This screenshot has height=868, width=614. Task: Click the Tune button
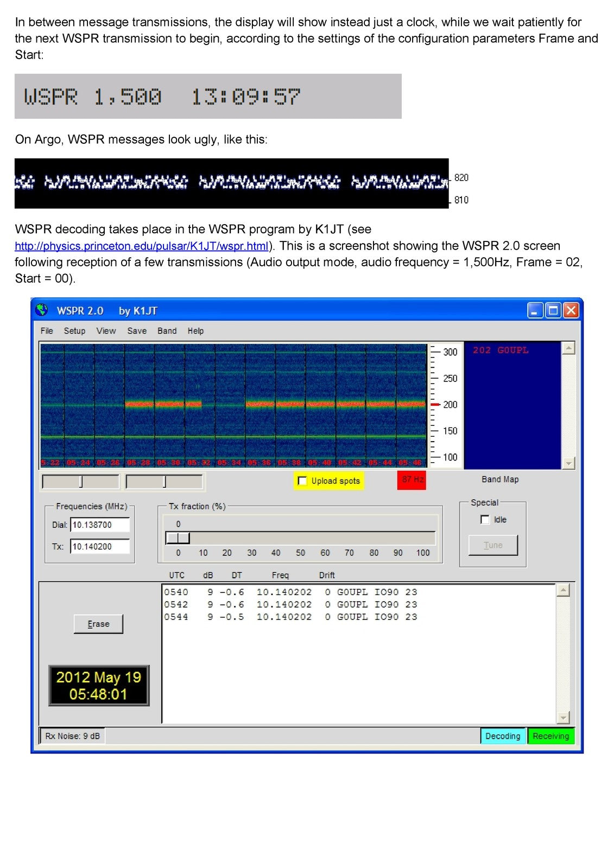(x=493, y=545)
